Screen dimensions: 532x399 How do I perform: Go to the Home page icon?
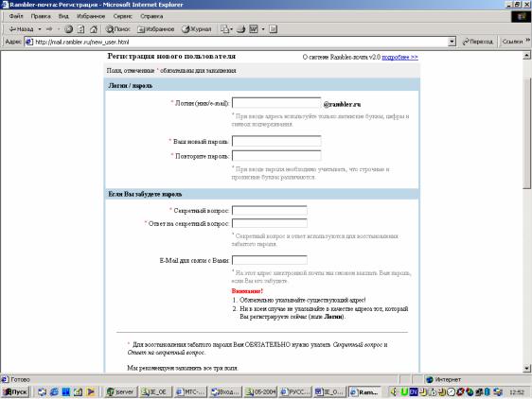tap(94, 29)
